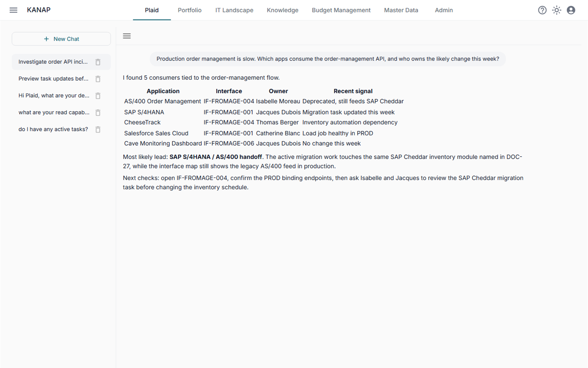The height and width of the screenshot is (368, 588).
Task: Toggle light/dark theme sun icon
Action: coord(557,10)
